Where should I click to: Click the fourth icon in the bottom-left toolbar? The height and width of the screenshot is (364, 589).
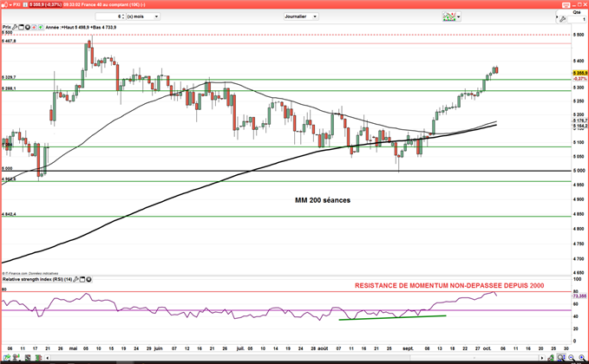38,358
